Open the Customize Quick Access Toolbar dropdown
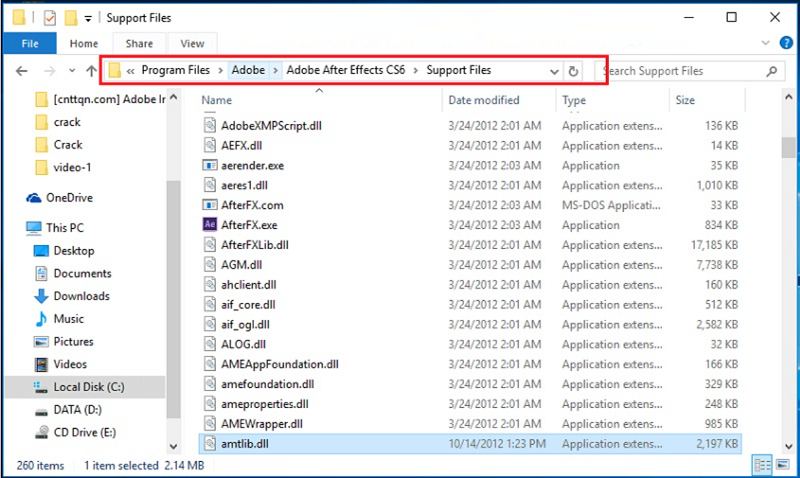Viewport: 800px width, 478px height. point(89,18)
